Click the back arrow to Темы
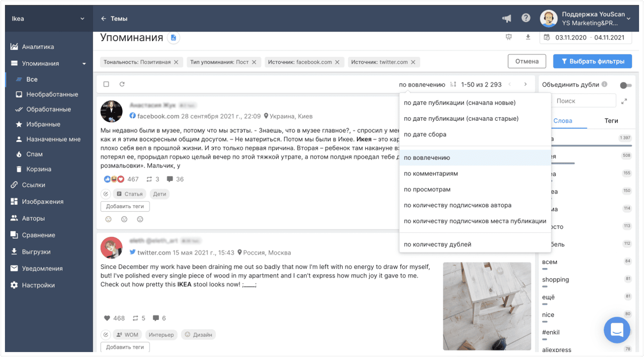Image resolution: width=644 pixels, height=357 pixels. click(x=104, y=19)
